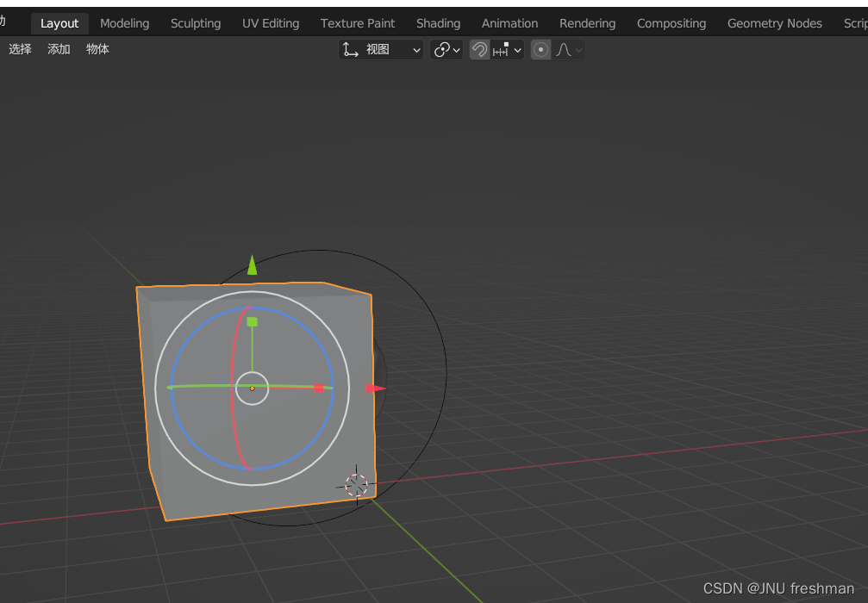Open proportional editing falloff dropdown
This screenshot has width=868, height=603.
[569, 50]
